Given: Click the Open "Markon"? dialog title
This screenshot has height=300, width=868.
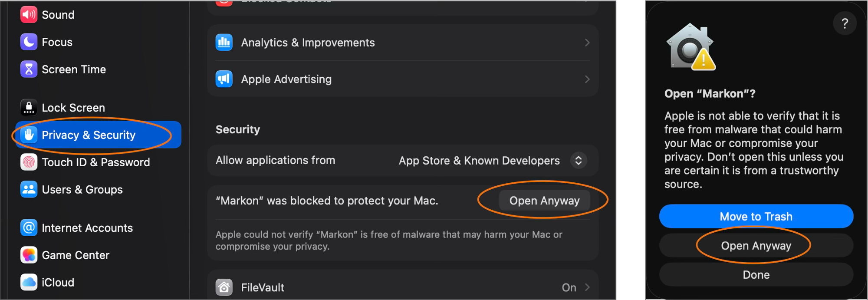Looking at the screenshot, I should click(x=710, y=94).
